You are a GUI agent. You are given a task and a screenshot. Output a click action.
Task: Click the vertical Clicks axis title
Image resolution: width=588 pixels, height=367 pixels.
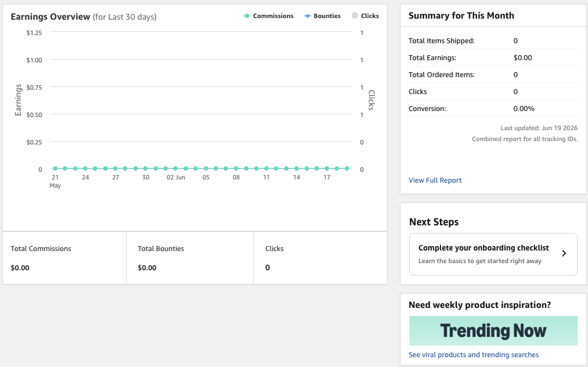pos(371,100)
